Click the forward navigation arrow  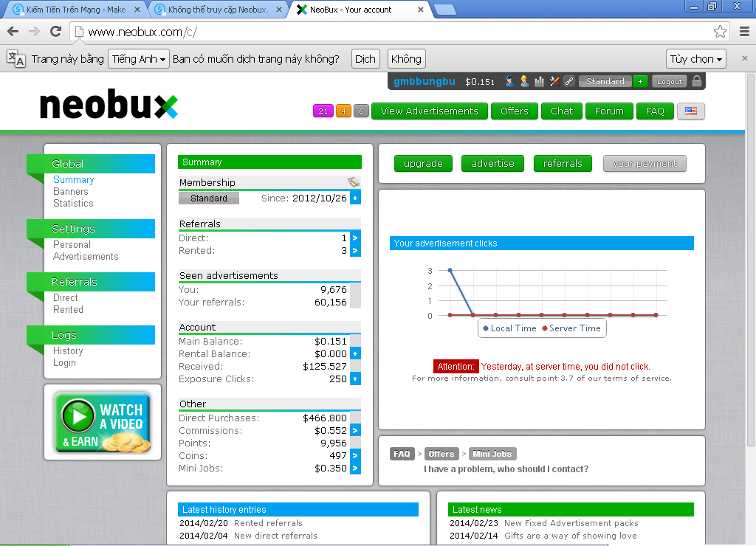[34, 32]
